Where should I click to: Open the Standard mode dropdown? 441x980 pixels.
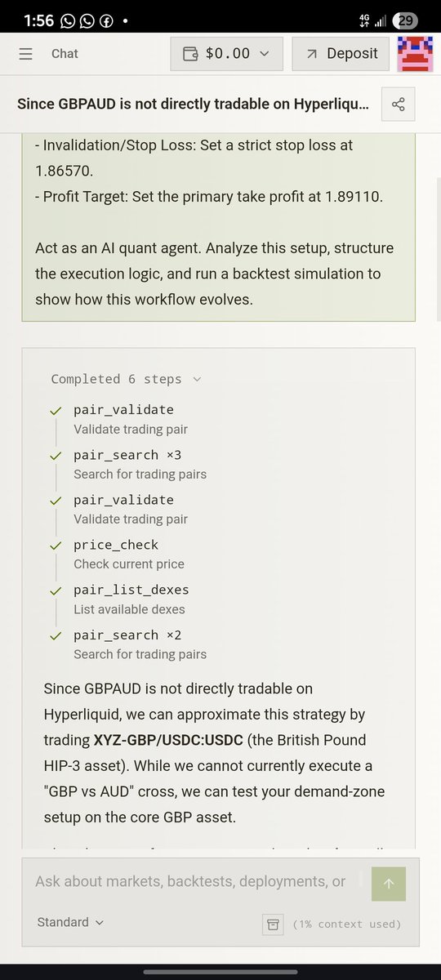(x=71, y=922)
